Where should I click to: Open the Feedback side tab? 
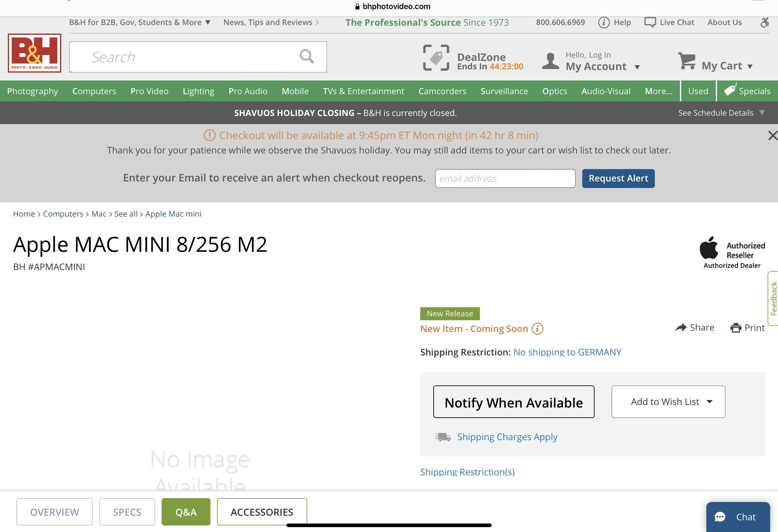[773, 298]
